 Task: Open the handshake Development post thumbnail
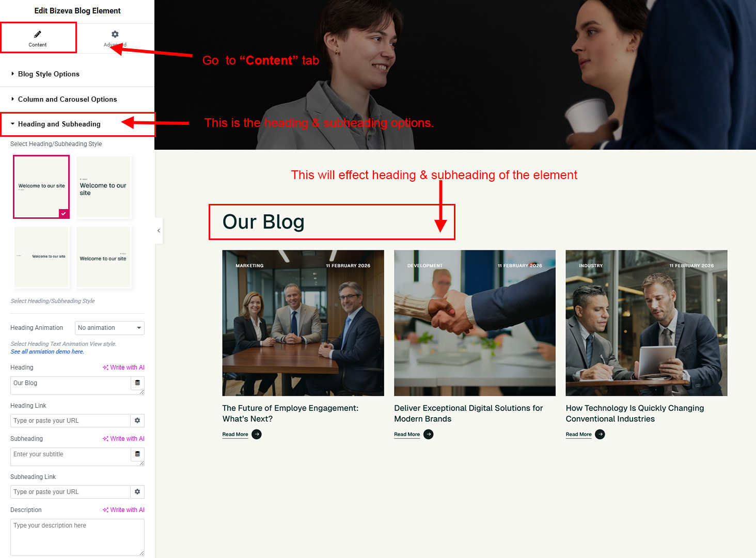(475, 323)
